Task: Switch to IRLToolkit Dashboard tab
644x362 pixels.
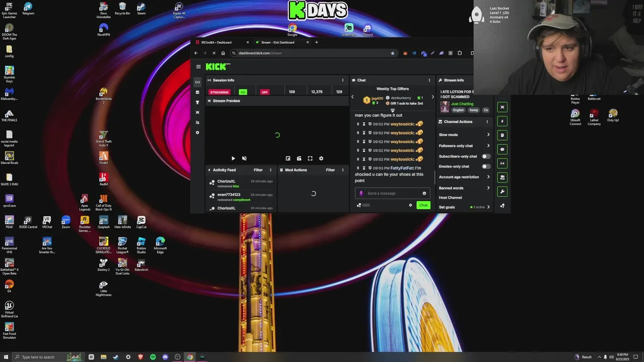Action: (x=222, y=42)
